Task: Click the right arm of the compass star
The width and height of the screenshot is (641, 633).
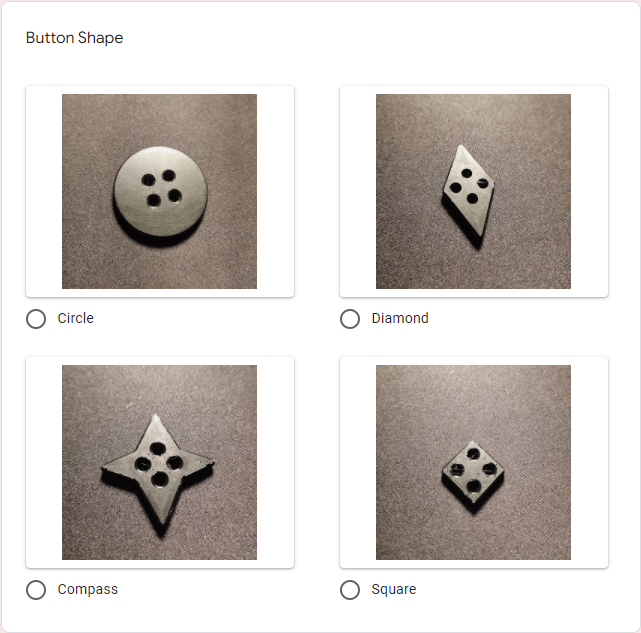Action: [200, 463]
